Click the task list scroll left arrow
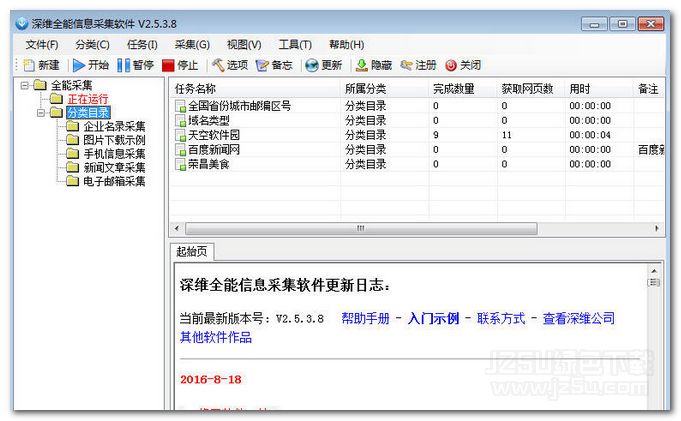Viewport: 681px width, 421px height. [x=176, y=228]
